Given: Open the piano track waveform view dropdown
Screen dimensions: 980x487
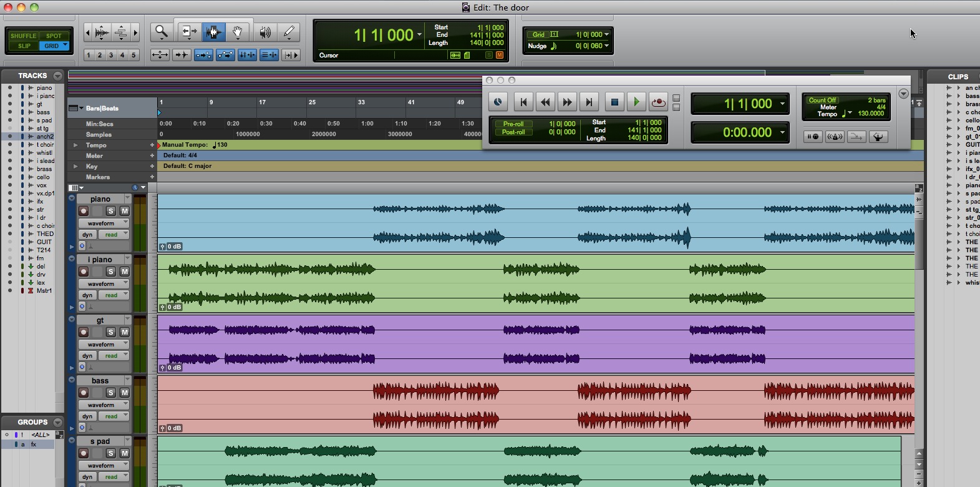Looking at the screenshot, I should click(x=104, y=223).
